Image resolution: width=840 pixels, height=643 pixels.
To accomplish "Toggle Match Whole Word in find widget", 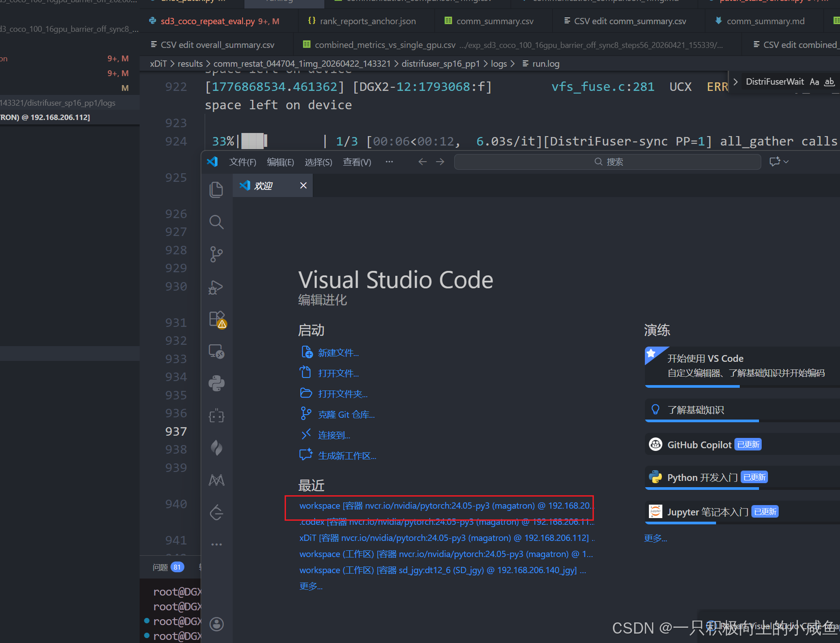I will tap(829, 81).
